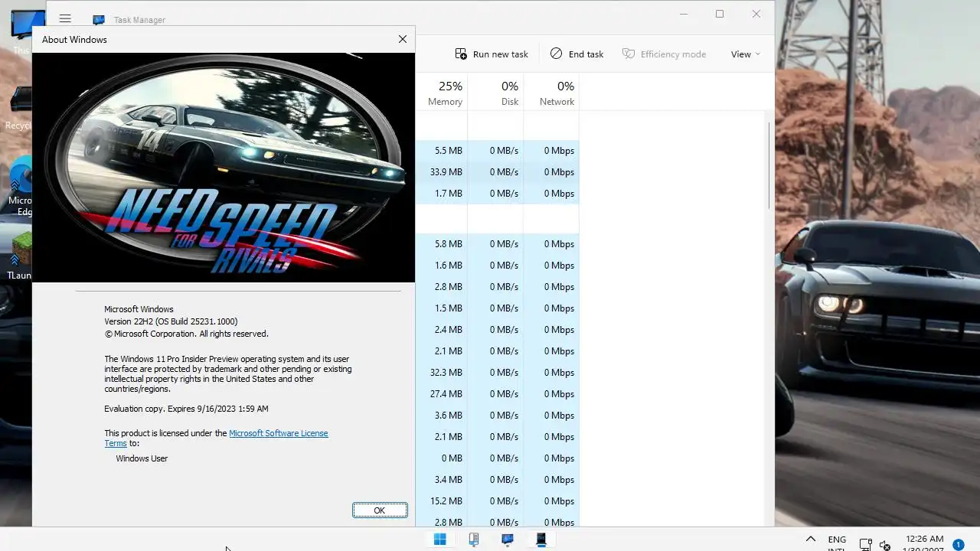Click the About Windows title bar text
Image resolution: width=980 pixels, height=551 pixels.
coord(74,39)
